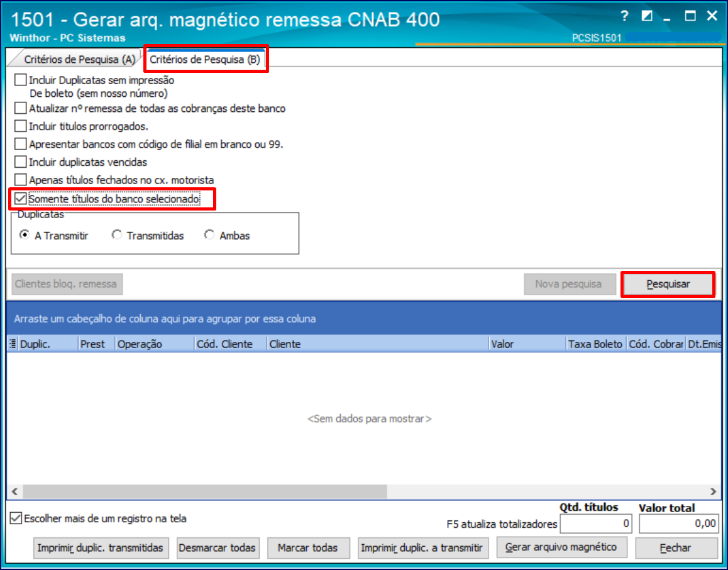The width and height of the screenshot is (728, 570).
Task: Select the Critérios de Pesquisa (B) tab
Action: point(205,60)
